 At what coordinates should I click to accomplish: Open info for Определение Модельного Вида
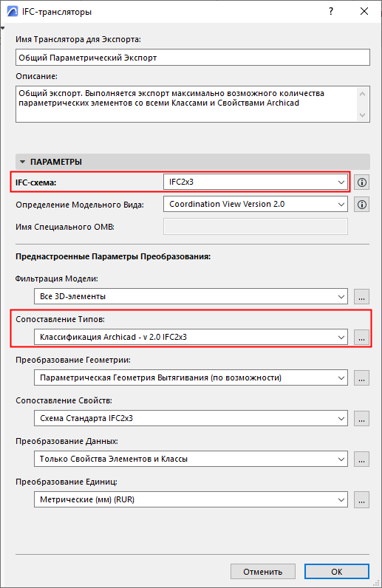(x=362, y=205)
